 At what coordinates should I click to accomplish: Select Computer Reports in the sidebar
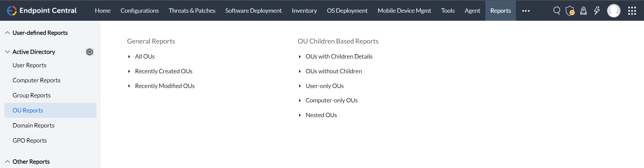(37, 80)
